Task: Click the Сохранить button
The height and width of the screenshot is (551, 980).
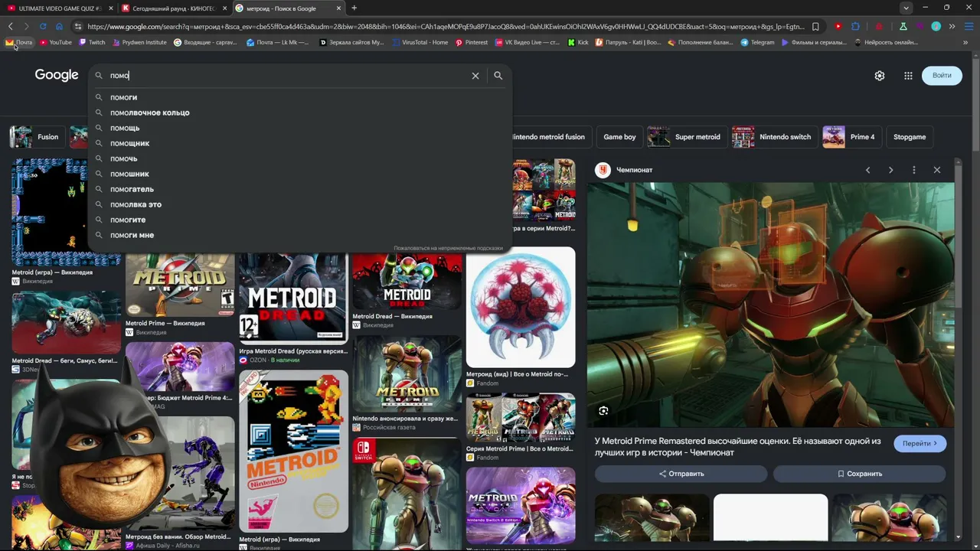Action: 859,474
